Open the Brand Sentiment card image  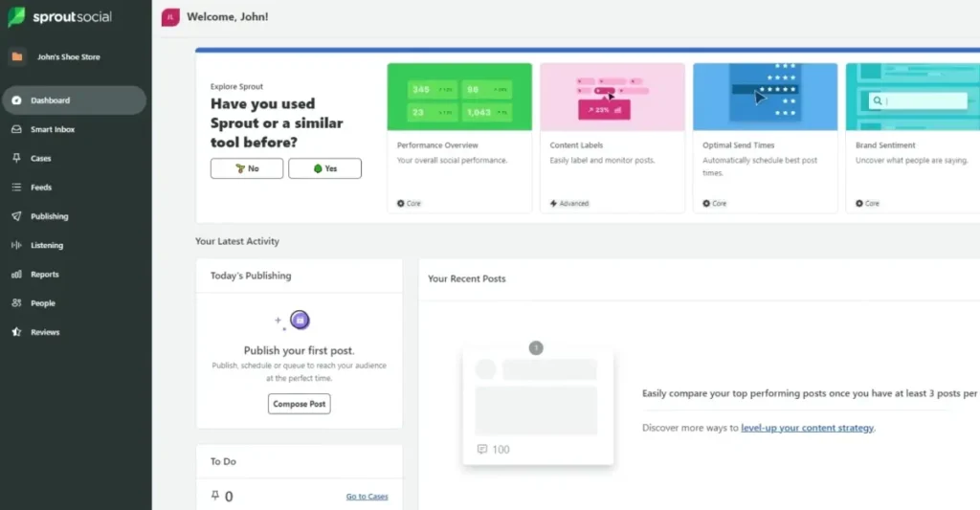click(x=912, y=97)
